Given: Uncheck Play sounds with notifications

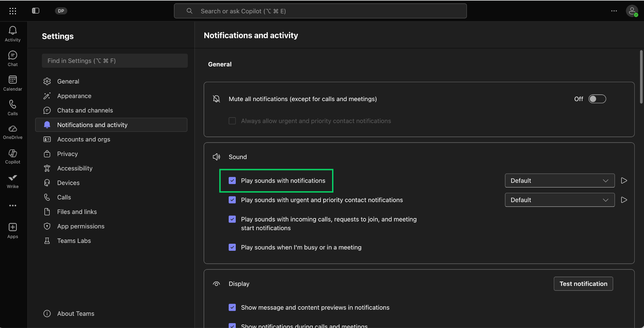Looking at the screenshot, I should (232, 180).
